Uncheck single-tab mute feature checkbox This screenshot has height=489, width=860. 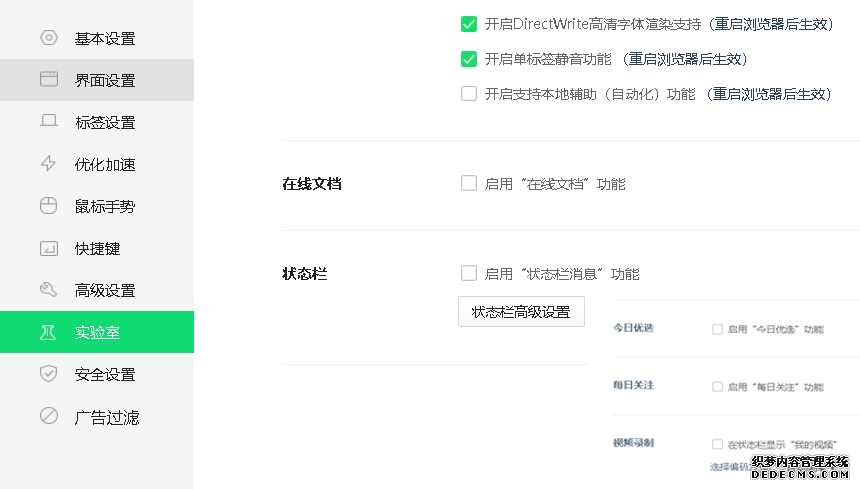[469, 59]
